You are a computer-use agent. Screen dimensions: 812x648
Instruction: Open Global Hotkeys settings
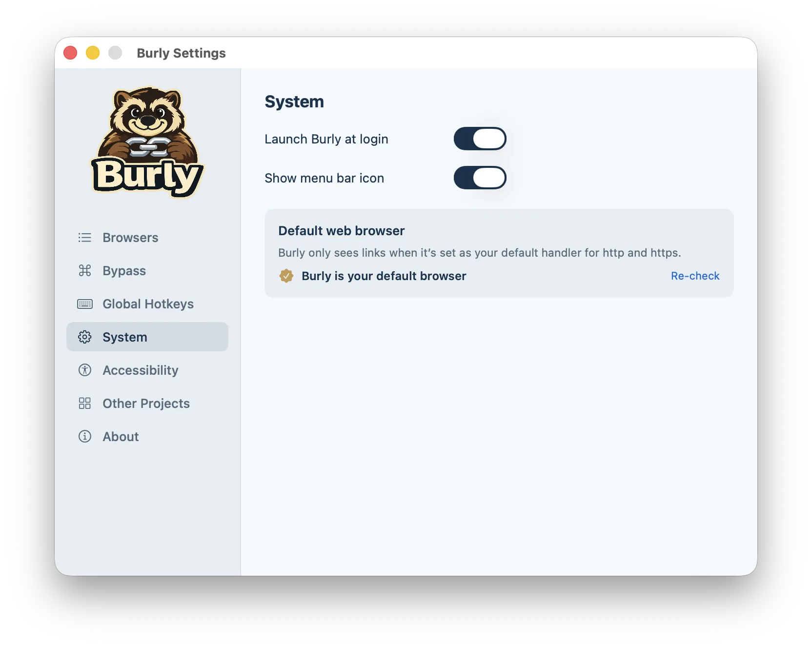(x=147, y=304)
